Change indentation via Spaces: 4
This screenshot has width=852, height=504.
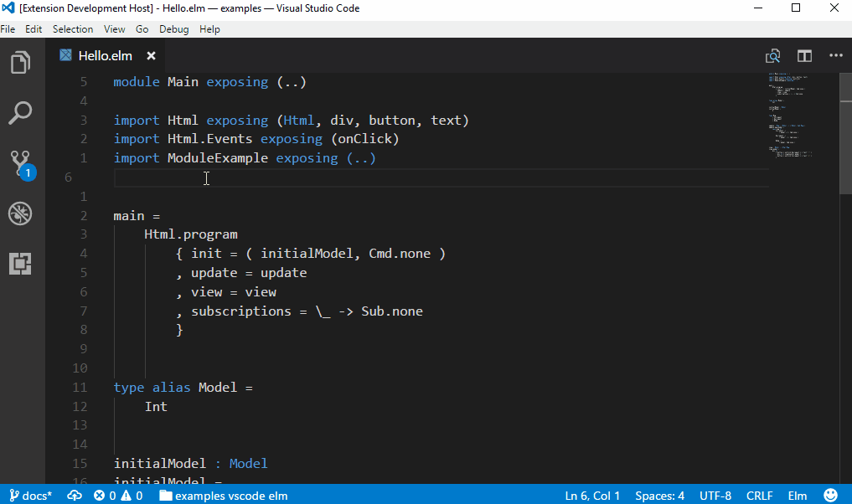[659, 496]
